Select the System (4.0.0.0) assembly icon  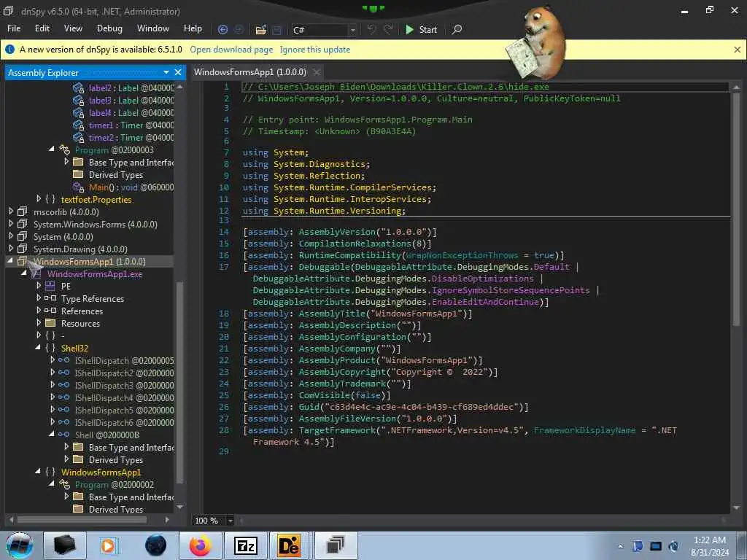tap(23, 237)
